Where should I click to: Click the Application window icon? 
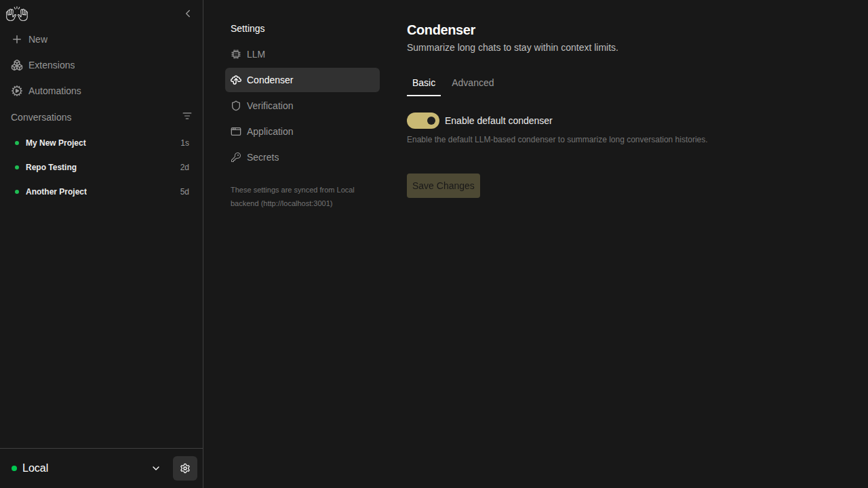236,131
